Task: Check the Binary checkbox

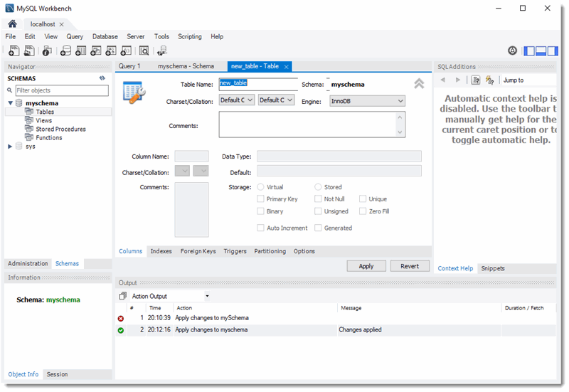Action: [x=260, y=211]
